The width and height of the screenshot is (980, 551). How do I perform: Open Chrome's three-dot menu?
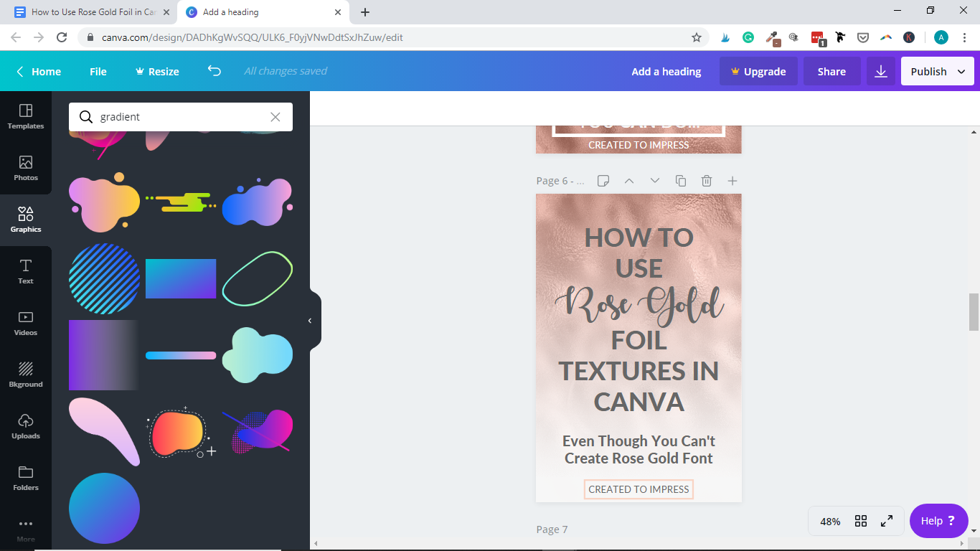point(965,37)
